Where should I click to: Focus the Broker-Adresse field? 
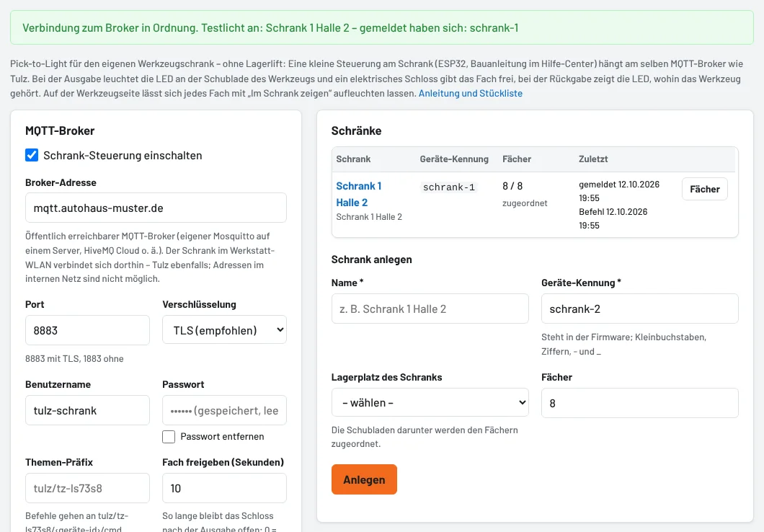pos(156,208)
